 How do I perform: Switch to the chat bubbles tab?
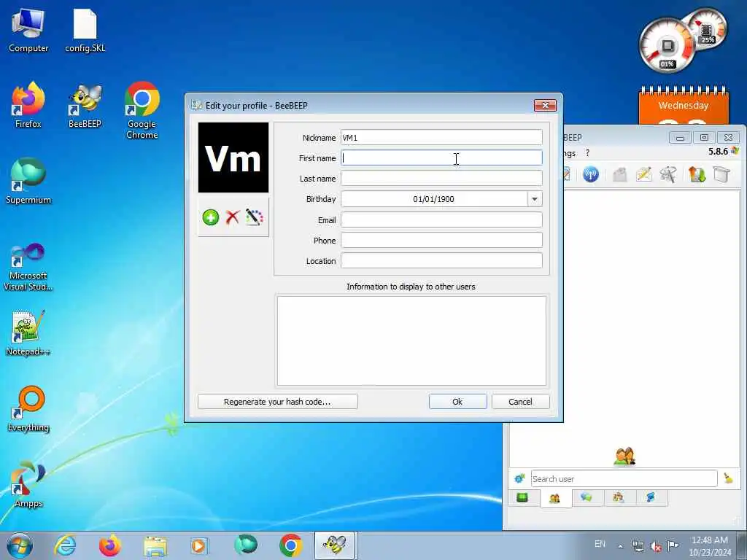click(x=587, y=497)
